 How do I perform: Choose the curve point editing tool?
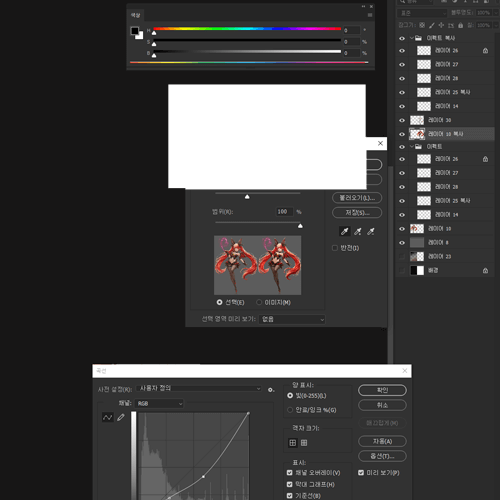pyautogui.click(x=107, y=417)
